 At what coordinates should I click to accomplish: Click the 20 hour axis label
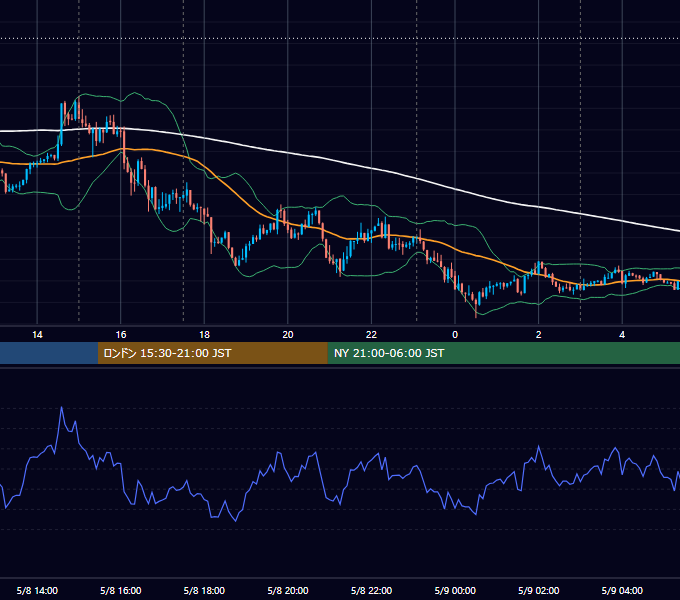pyautogui.click(x=288, y=335)
